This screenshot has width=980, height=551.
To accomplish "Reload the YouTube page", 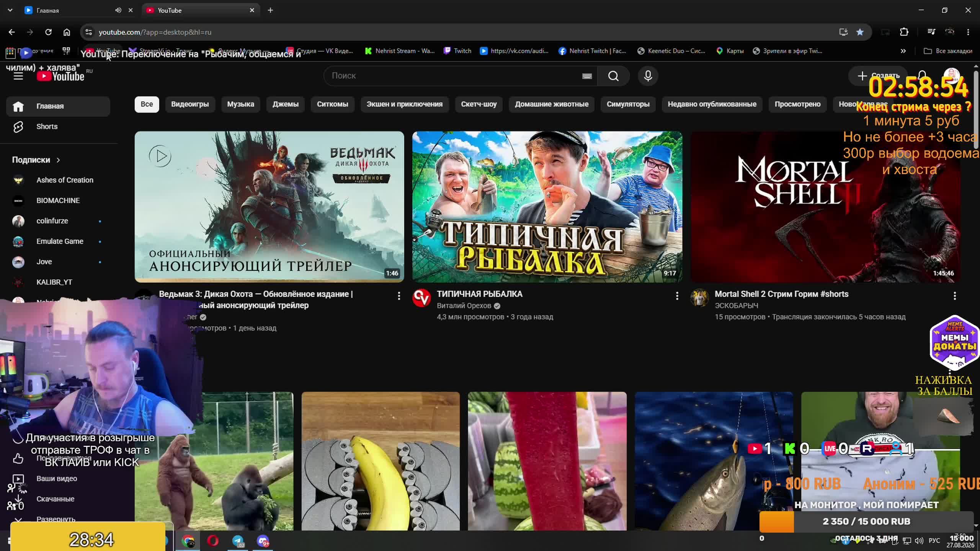I will coord(48,32).
